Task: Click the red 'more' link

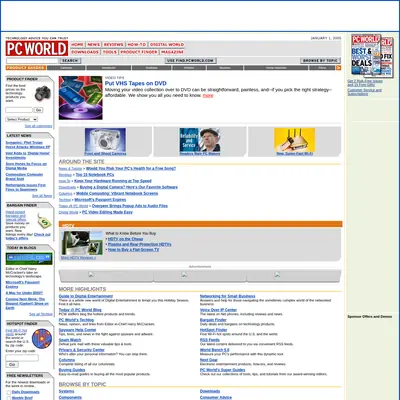Action: click(x=208, y=95)
